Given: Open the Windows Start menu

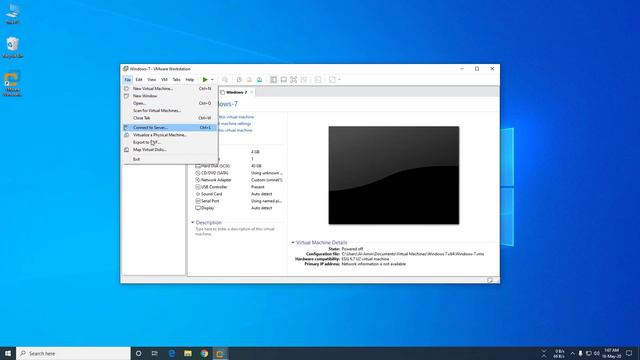Looking at the screenshot, I should (x=8, y=353).
